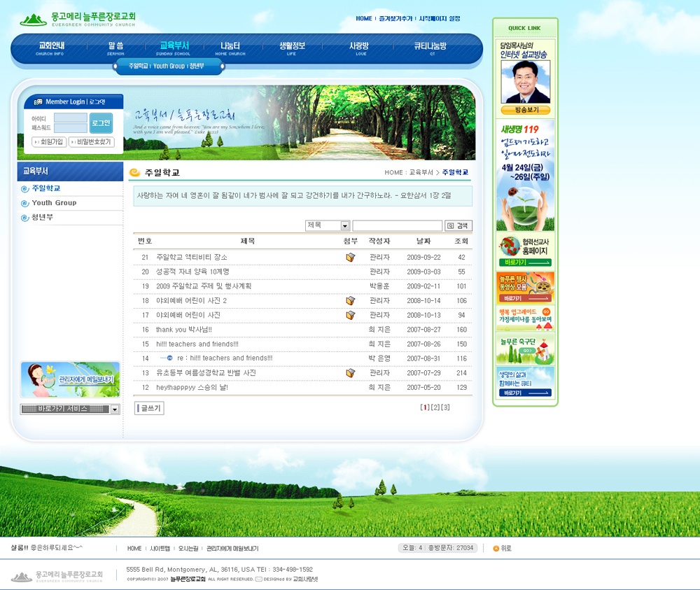Click the reply icon on post 14
The height and width of the screenshot is (590, 700).
[x=169, y=358]
